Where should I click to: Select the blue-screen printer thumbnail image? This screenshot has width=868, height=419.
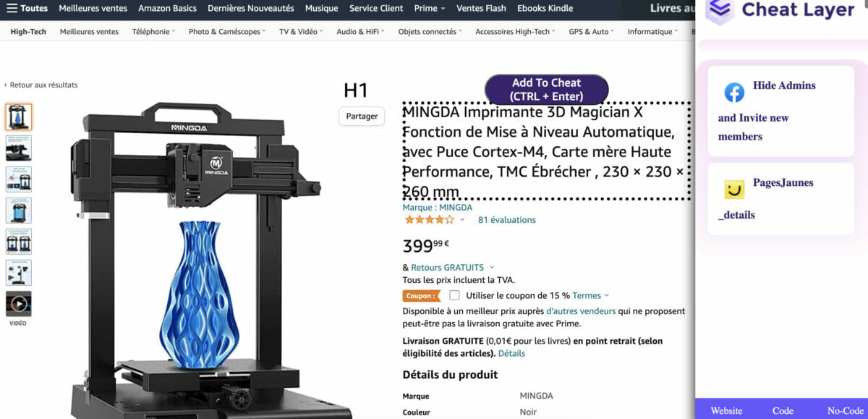tap(19, 211)
